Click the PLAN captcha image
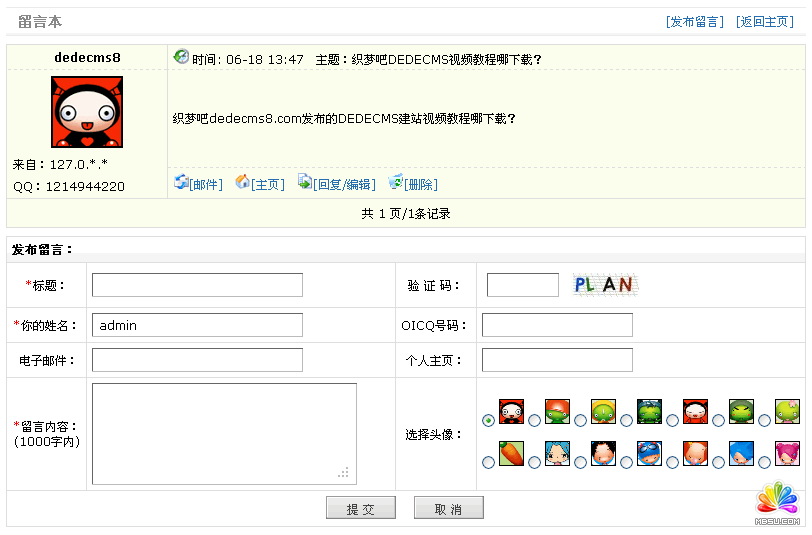 604,285
